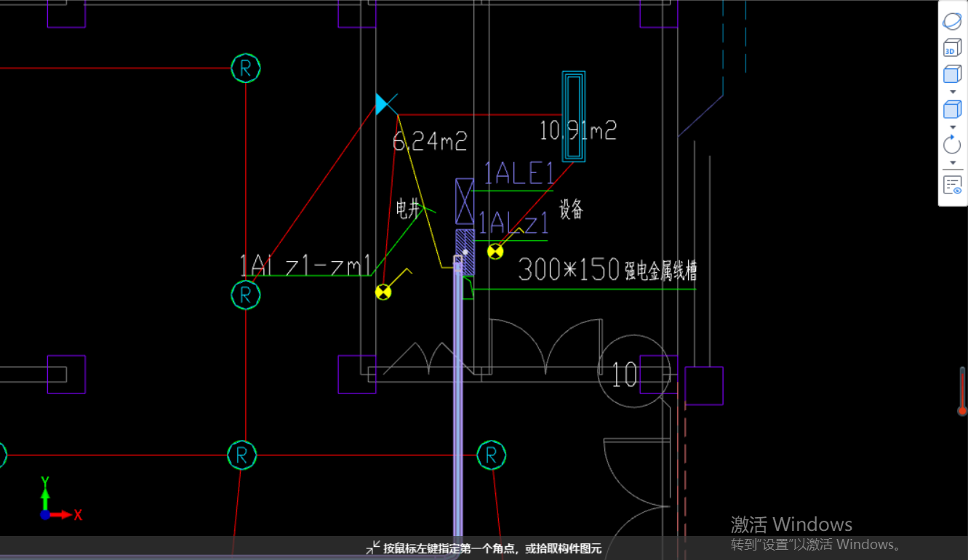The height and width of the screenshot is (560, 968).
Task: Select the lower view-cube icon above rotate
Action: click(x=952, y=110)
